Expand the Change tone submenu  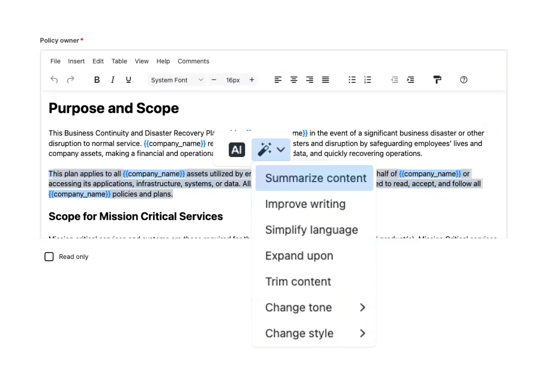pyautogui.click(x=314, y=308)
